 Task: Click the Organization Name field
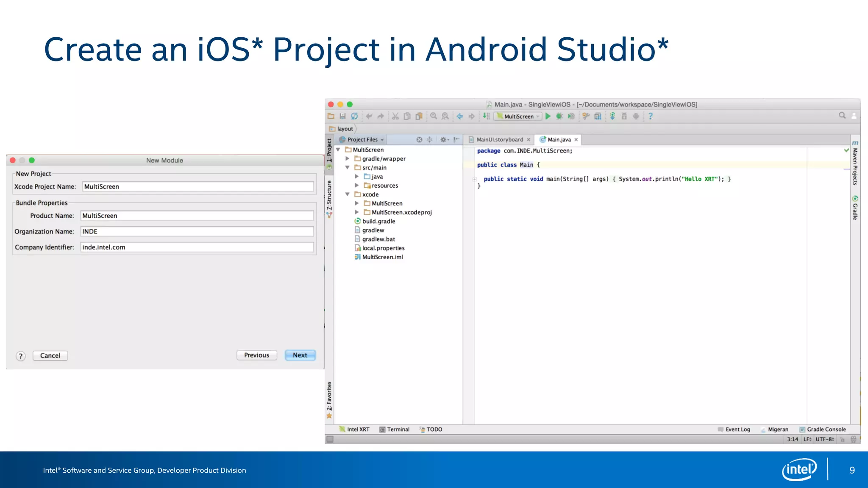tap(197, 231)
